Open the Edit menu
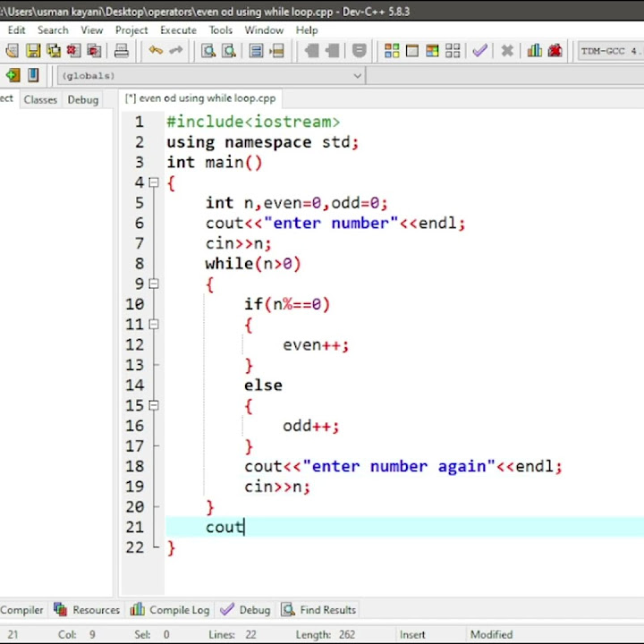 pos(16,30)
